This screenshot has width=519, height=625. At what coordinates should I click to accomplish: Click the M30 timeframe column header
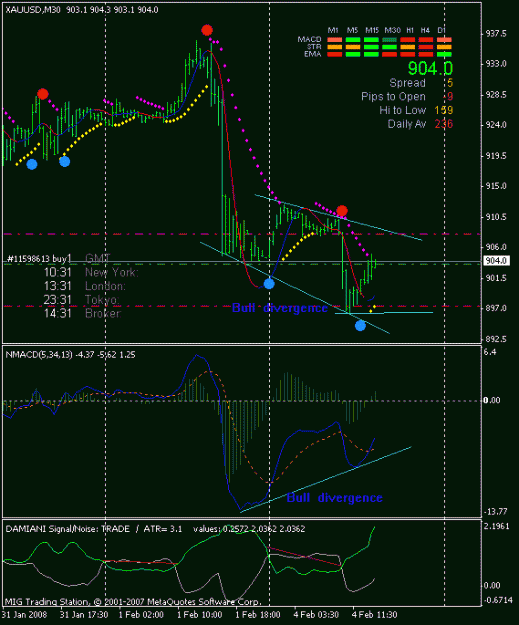393,30
